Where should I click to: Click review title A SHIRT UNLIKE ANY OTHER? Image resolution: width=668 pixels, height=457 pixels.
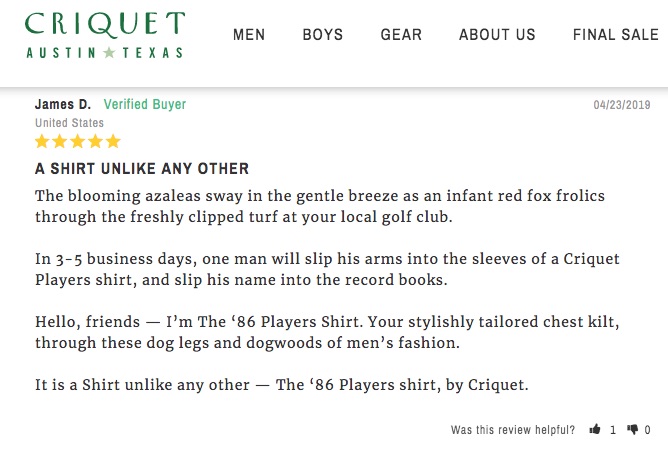142,169
